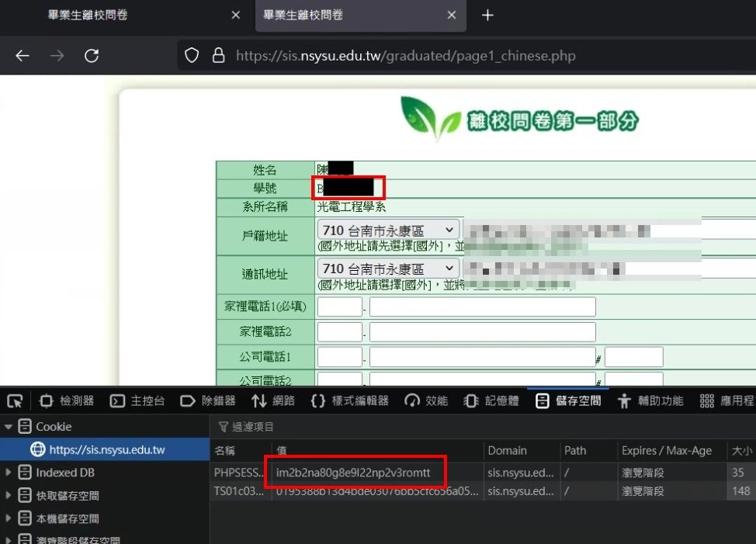
Task: Select https://sis.nsysu.edu.tw under Cookie
Action: 107,449
